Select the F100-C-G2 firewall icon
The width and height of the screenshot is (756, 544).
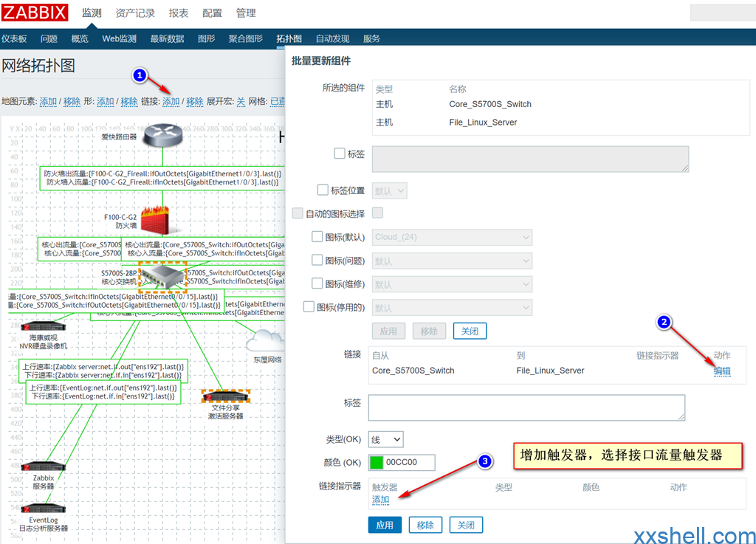pyautogui.click(x=156, y=219)
